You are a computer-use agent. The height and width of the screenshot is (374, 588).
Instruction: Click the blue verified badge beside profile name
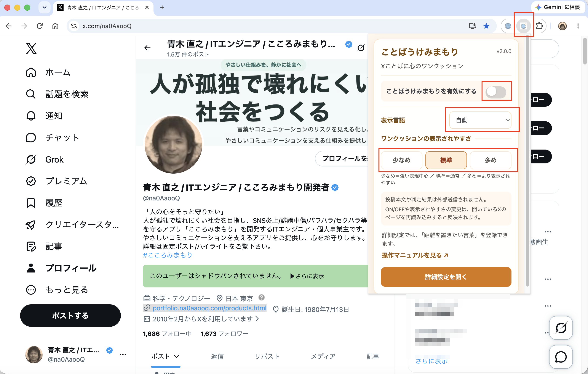pos(335,188)
